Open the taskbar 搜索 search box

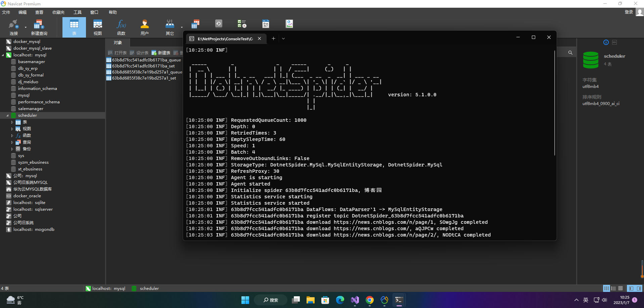pyautogui.click(x=271, y=300)
